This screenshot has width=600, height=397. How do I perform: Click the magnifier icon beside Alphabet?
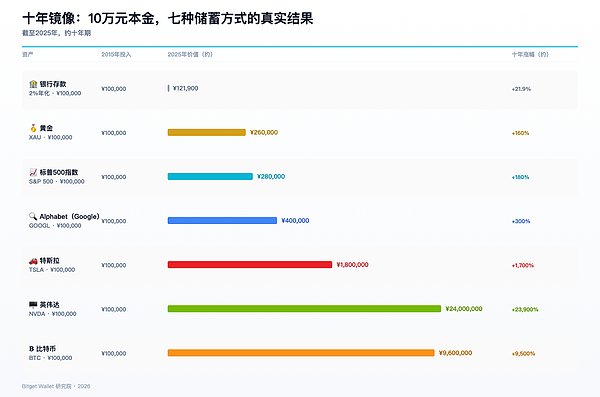click(33, 216)
